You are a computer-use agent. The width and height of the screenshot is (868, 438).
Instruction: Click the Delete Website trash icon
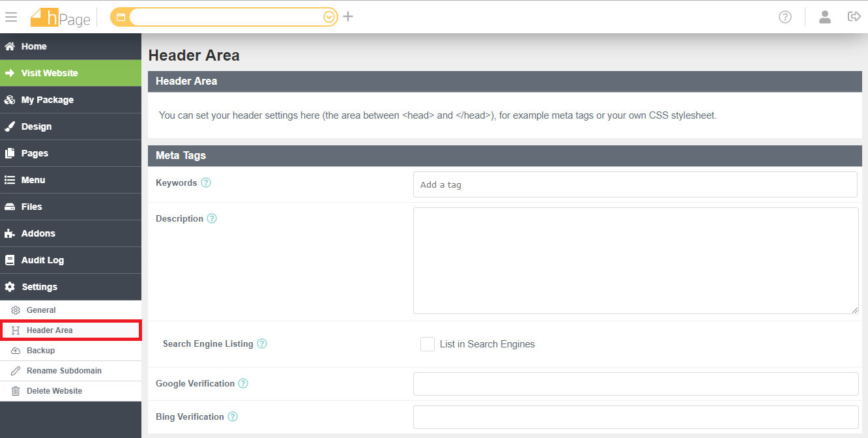click(16, 391)
